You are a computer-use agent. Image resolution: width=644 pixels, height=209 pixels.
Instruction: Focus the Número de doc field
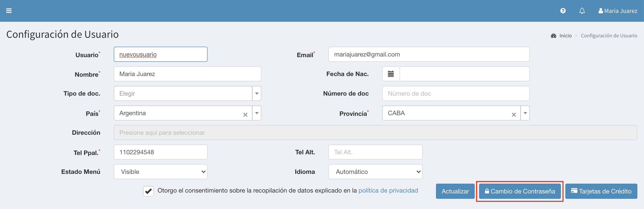click(456, 94)
